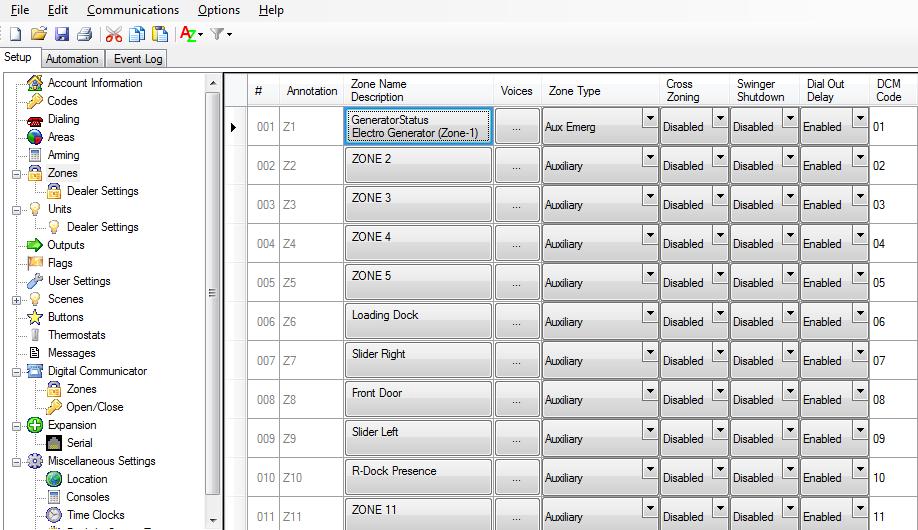Open Dial Out Delay dropdown for ZONE 4
918x530 pixels.
pos(860,236)
